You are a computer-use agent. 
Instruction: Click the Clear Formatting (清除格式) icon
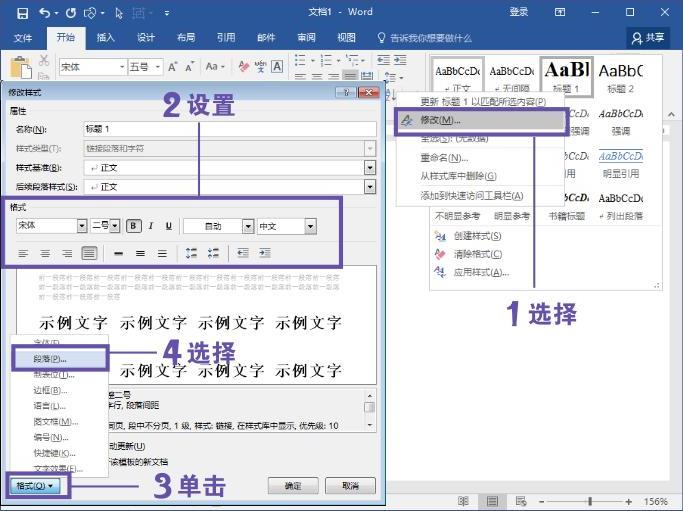(440, 254)
